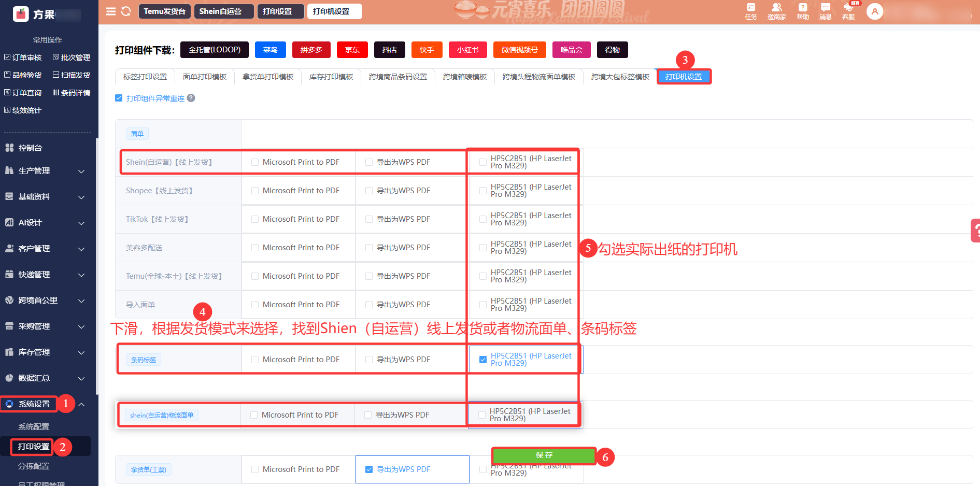The height and width of the screenshot is (486, 980).
Task: Switch to the Temu发货台 top tab
Action: click(x=165, y=11)
